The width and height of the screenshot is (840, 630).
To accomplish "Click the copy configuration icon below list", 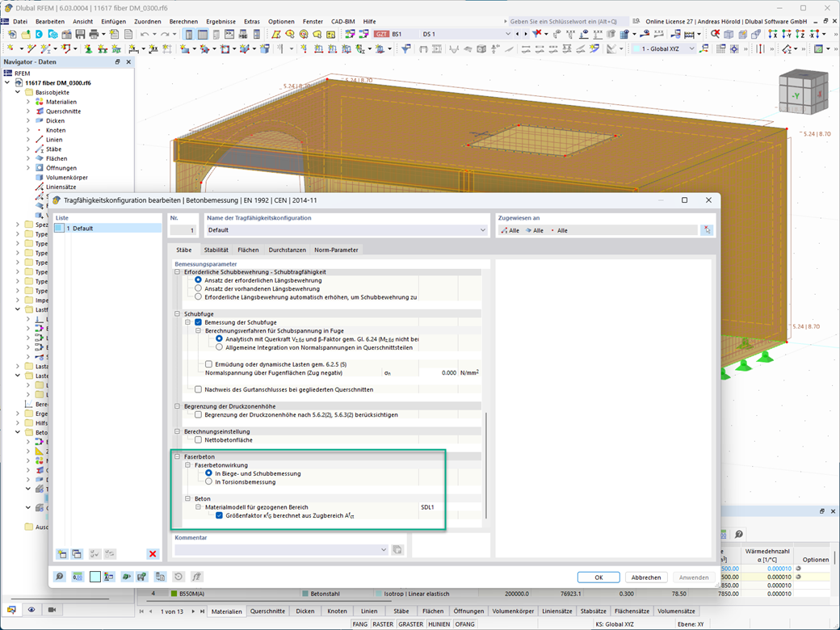I will (77, 554).
